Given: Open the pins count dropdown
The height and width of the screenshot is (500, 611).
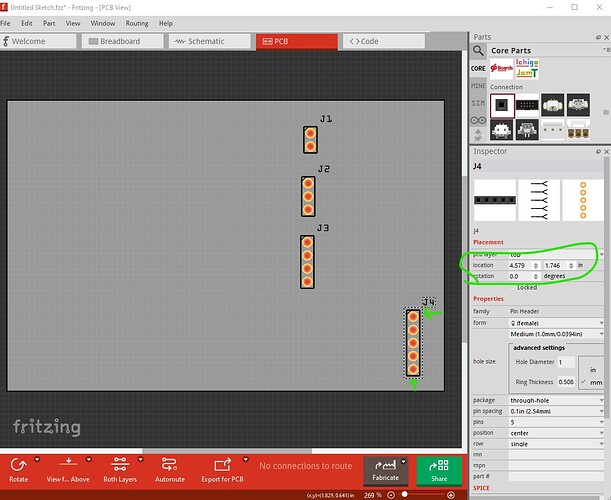Looking at the screenshot, I should point(556,422).
